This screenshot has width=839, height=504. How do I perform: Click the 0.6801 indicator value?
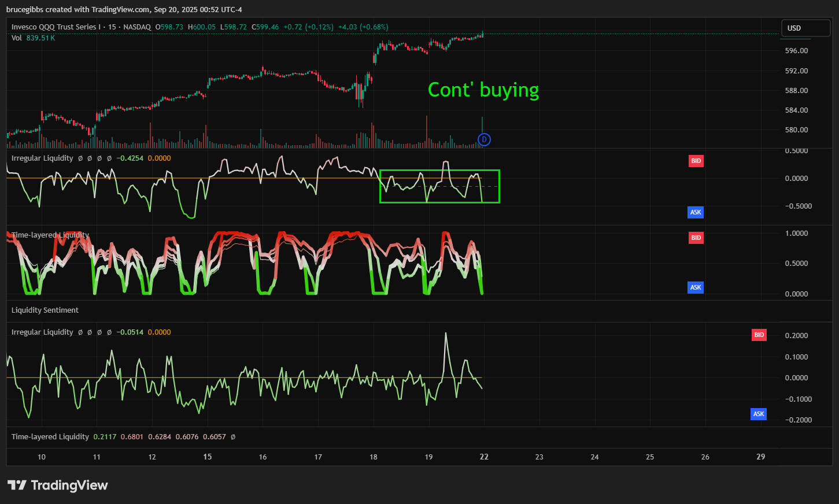pos(132,436)
